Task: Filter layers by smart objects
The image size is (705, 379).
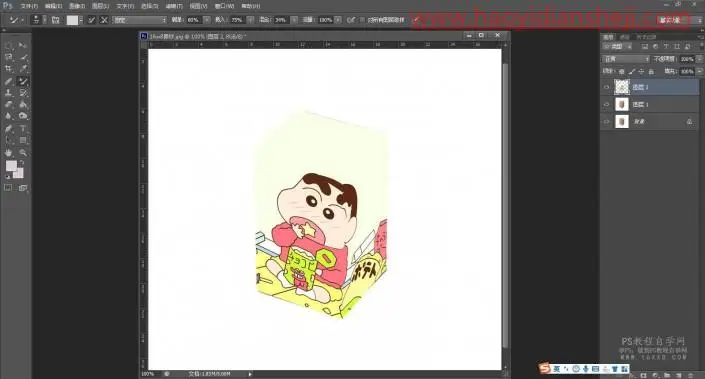Action: (x=687, y=46)
